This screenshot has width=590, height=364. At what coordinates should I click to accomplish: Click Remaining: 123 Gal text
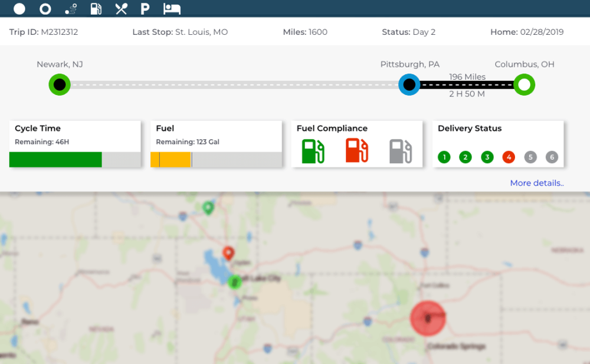pos(188,142)
